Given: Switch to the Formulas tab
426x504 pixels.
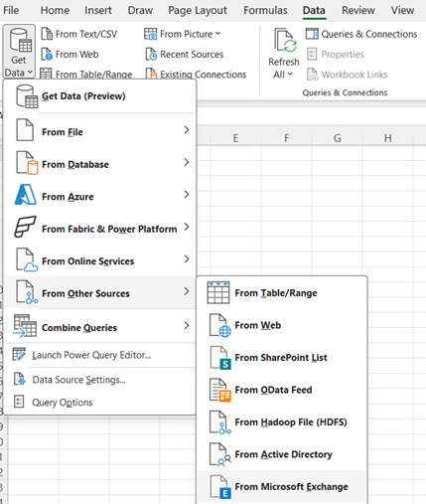Looking at the screenshot, I should (265, 10).
